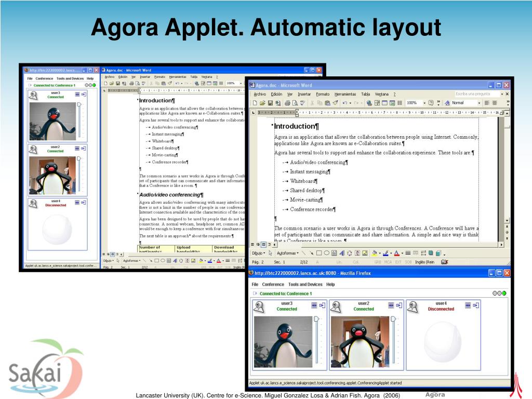Toggle EXT selection mode in front Word status bar
Image resolution: width=532 pixels, height=399 pixels.
click(398, 262)
